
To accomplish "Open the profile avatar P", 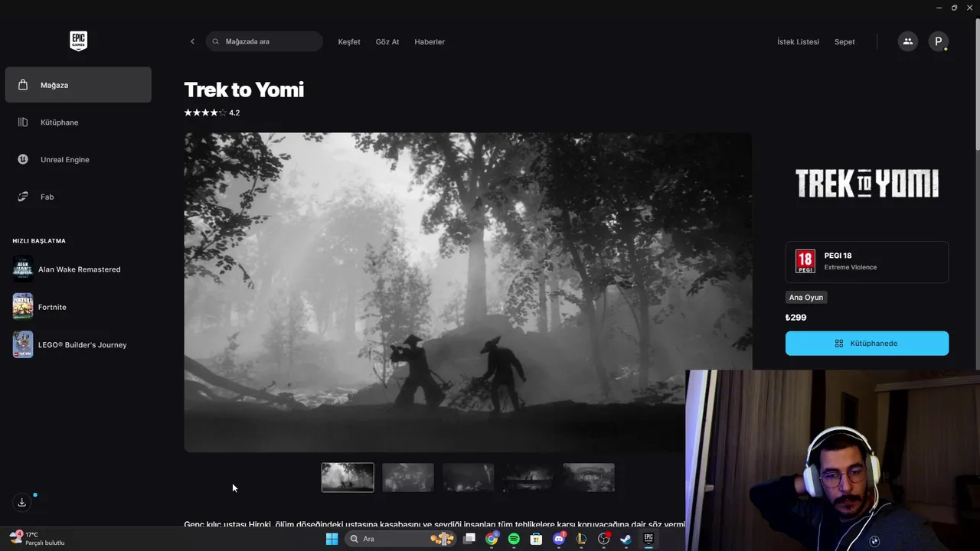I will pyautogui.click(x=939, y=41).
